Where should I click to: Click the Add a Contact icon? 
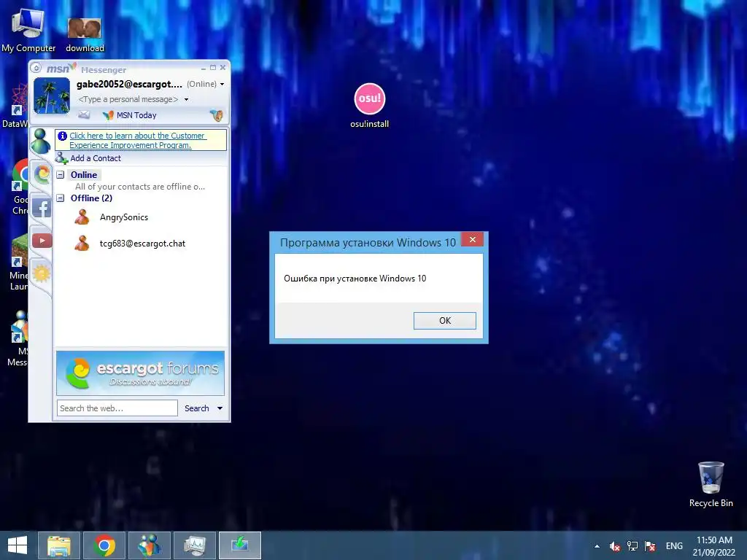(61, 158)
